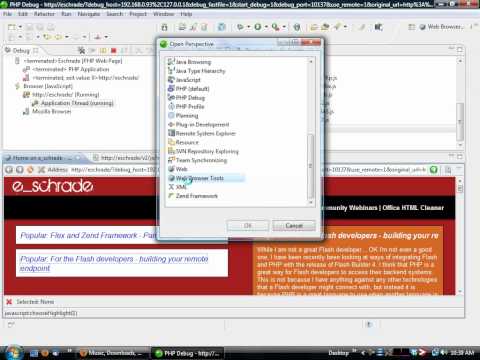The image size is (480, 360).
Task: Click the Open Perspective toolbar button
Action: [412, 27]
